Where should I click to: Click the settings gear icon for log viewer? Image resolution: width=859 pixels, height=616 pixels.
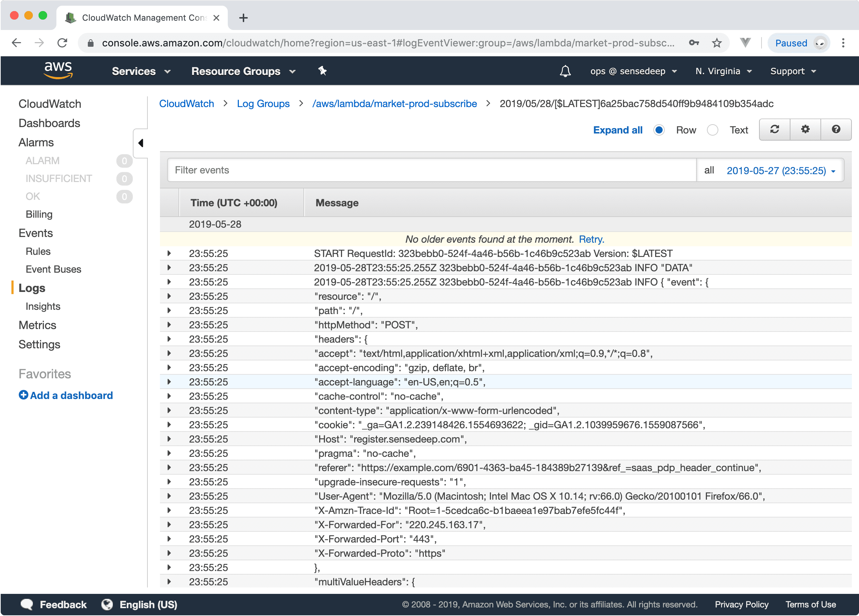tap(806, 129)
